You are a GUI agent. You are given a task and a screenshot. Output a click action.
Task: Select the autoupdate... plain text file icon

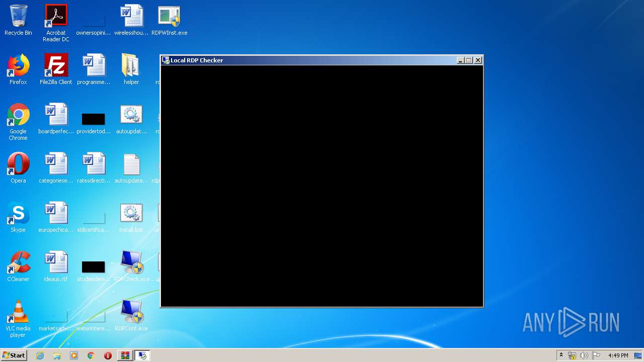tap(131, 168)
